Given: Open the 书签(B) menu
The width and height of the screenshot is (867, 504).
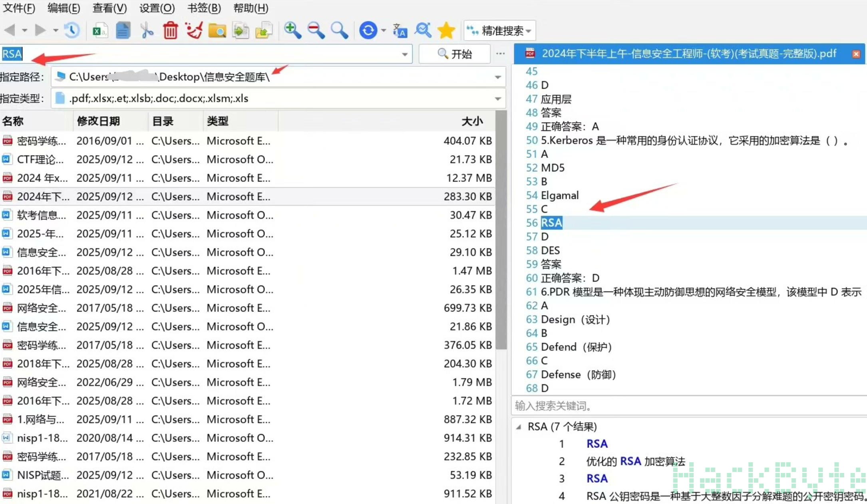Looking at the screenshot, I should 204,8.
